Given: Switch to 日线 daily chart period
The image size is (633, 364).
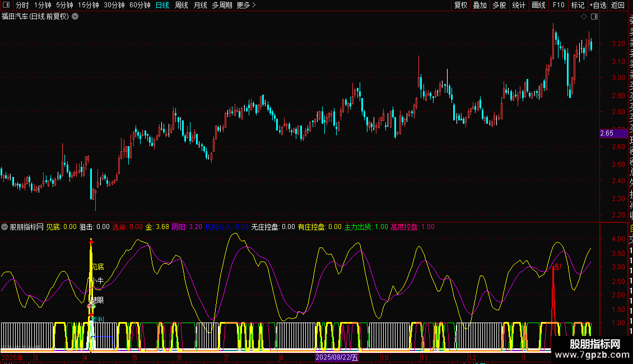Looking at the screenshot, I should [162, 5].
